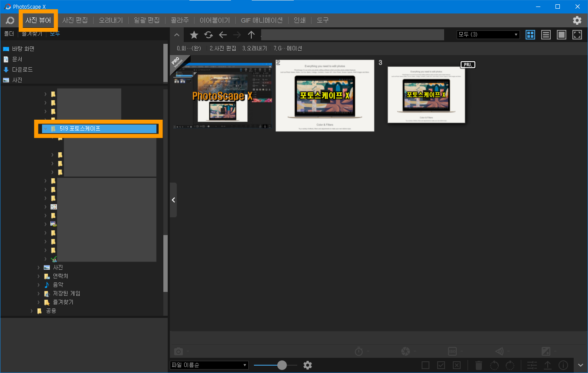588x373 pixels.
Task: Open the PhotoScape home circle icon
Action: [10, 20]
